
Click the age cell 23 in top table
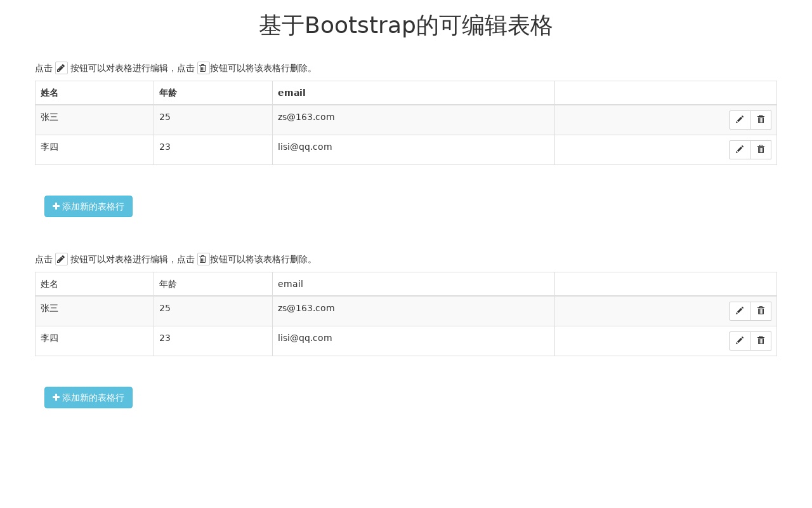pyautogui.click(x=165, y=147)
